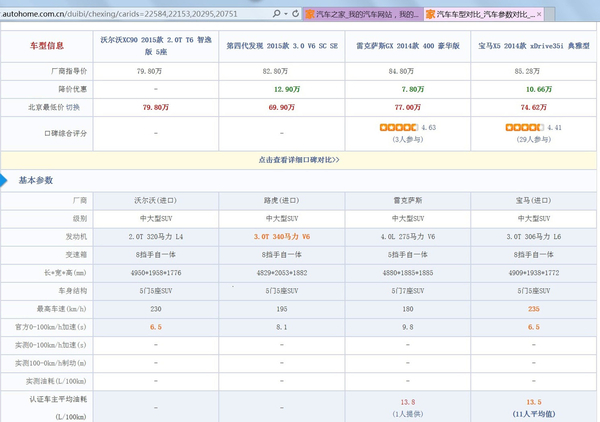The width and height of the screenshot is (600, 422).
Task: Open the 点击查看详细口碑对比 link
Action: point(299,160)
